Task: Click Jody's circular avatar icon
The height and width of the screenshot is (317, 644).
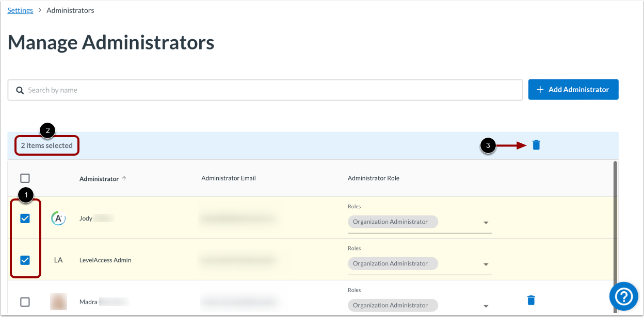Action: [58, 218]
